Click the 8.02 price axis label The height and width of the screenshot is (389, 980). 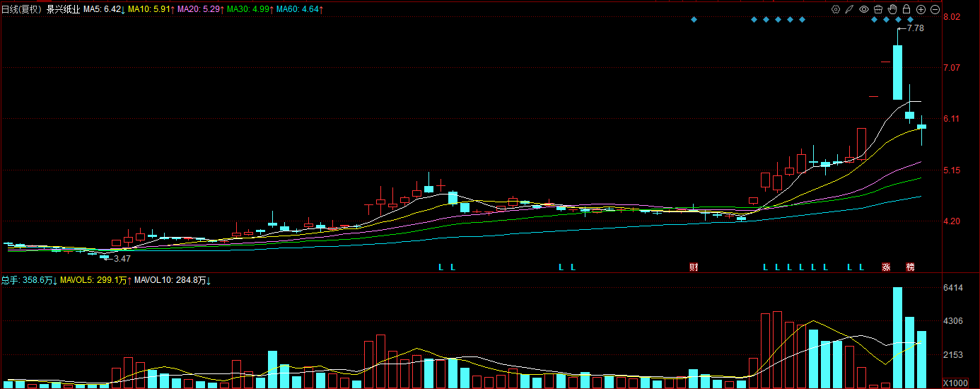click(952, 17)
